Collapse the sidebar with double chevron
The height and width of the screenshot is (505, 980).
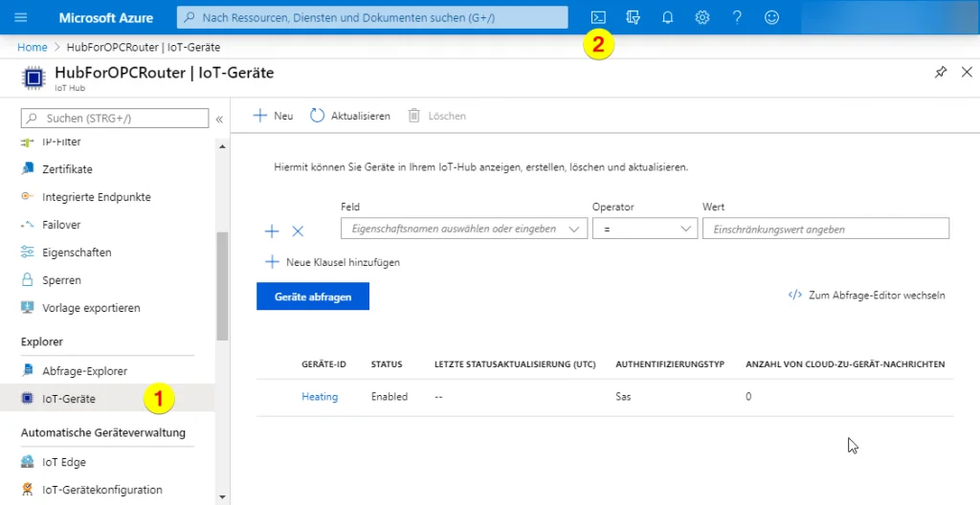coord(219,119)
